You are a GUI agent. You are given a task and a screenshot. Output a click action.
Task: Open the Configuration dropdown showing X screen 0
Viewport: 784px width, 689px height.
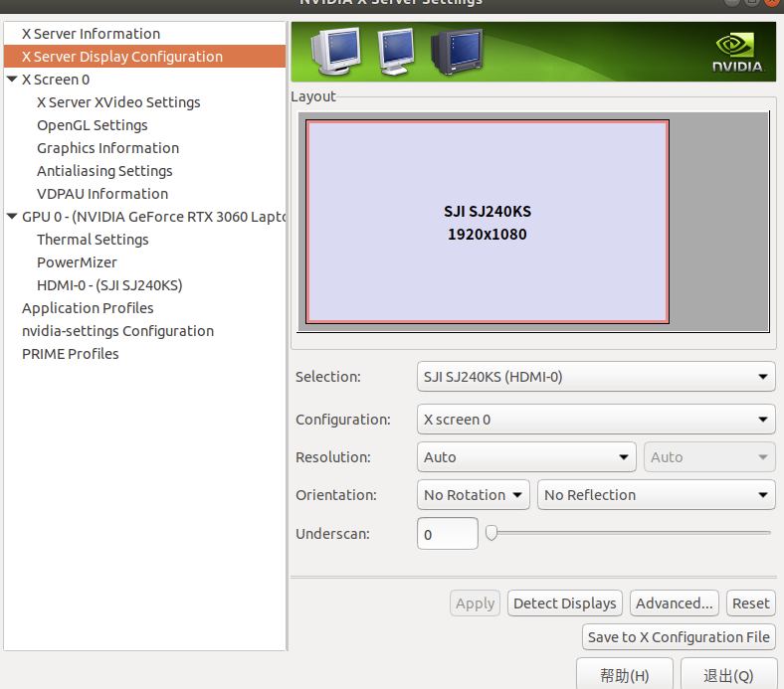point(596,420)
